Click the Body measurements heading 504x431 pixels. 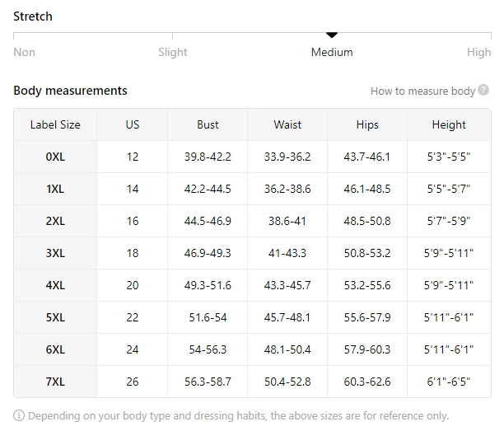[70, 91]
